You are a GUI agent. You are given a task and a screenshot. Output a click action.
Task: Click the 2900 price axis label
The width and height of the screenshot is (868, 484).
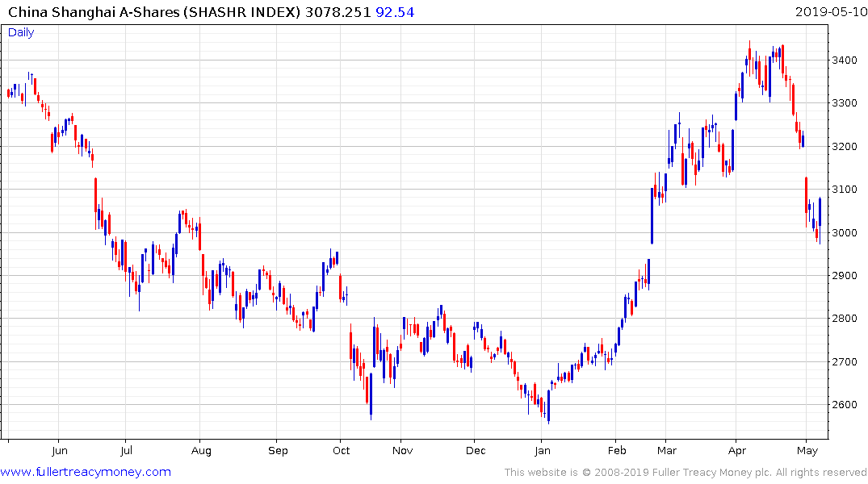tap(845, 275)
